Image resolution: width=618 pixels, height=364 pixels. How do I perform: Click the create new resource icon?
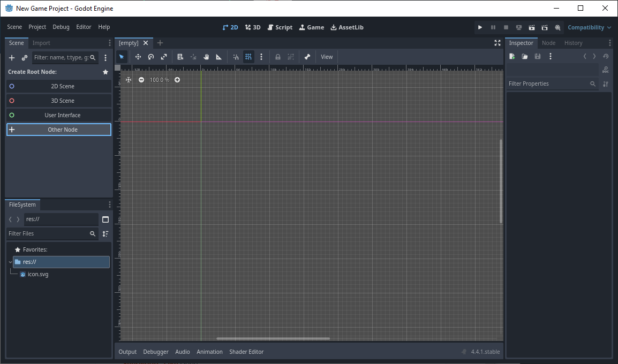pyautogui.click(x=512, y=56)
